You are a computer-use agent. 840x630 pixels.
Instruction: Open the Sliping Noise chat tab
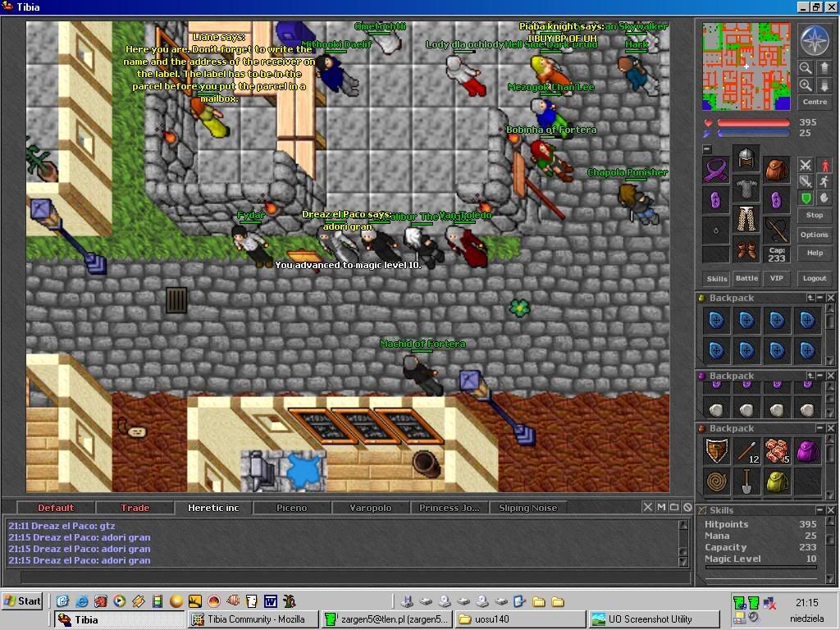[x=528, y=508]
